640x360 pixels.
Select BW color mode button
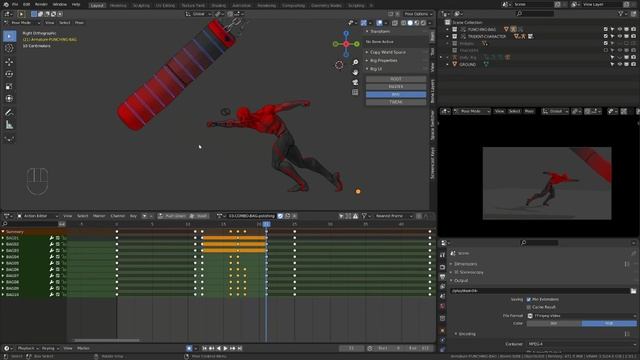coord(554,323)
